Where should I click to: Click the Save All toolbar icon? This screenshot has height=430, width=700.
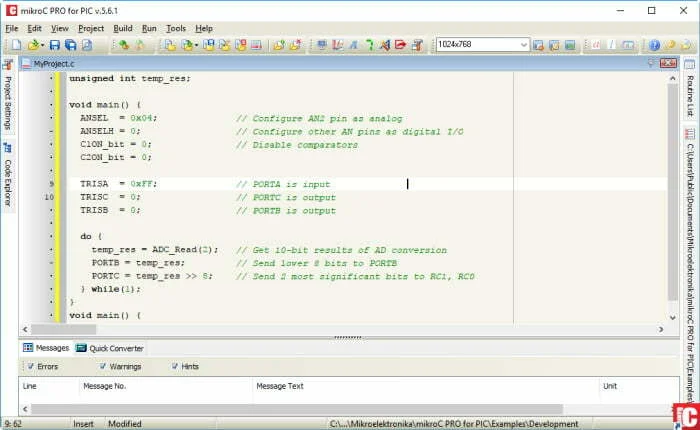(x=71, y=45)
